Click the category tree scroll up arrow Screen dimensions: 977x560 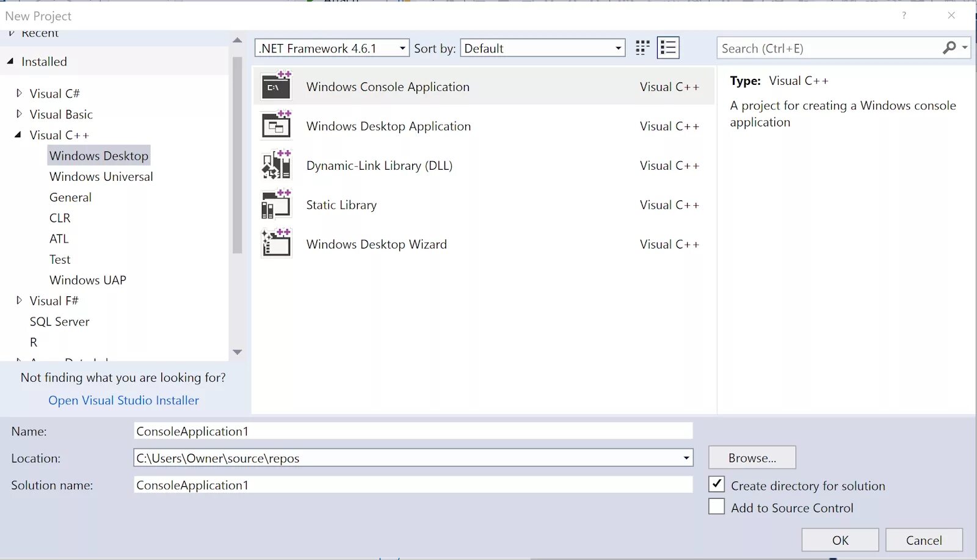click(238, 40)
